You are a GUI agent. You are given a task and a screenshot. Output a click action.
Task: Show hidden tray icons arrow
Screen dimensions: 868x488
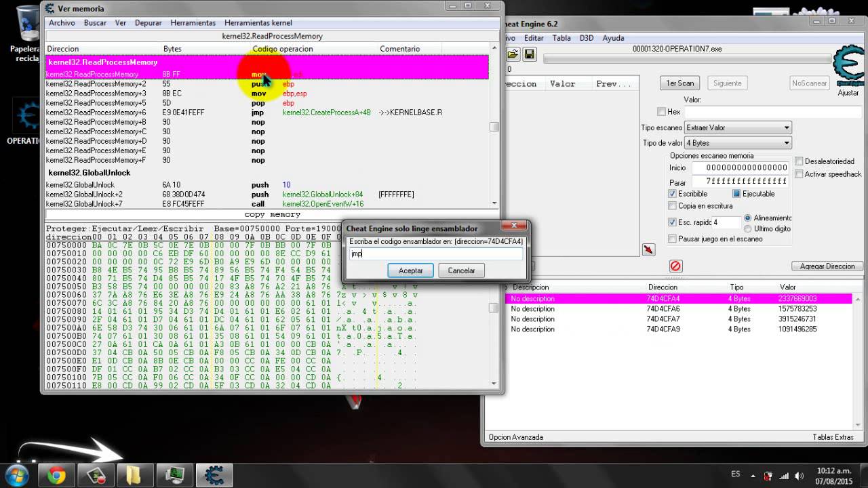[x=753, y=475]
